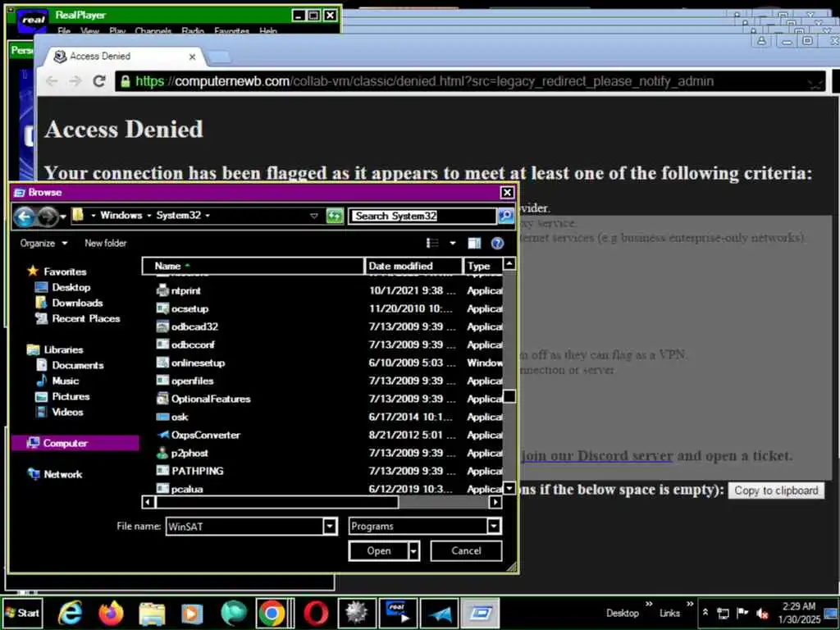Sort by the Date modified column header
The width and height of the screenshot is (840, 630).
[x=413, y=267]
